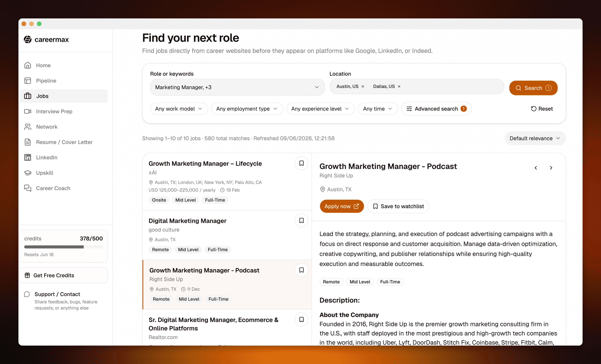The image size is (601, 364).
Task: Navigate to Network page
Action: coord(63,127)
